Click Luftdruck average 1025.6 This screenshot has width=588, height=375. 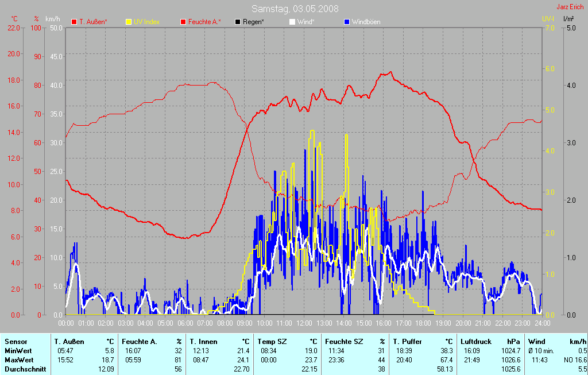click(x=510, y=369)
